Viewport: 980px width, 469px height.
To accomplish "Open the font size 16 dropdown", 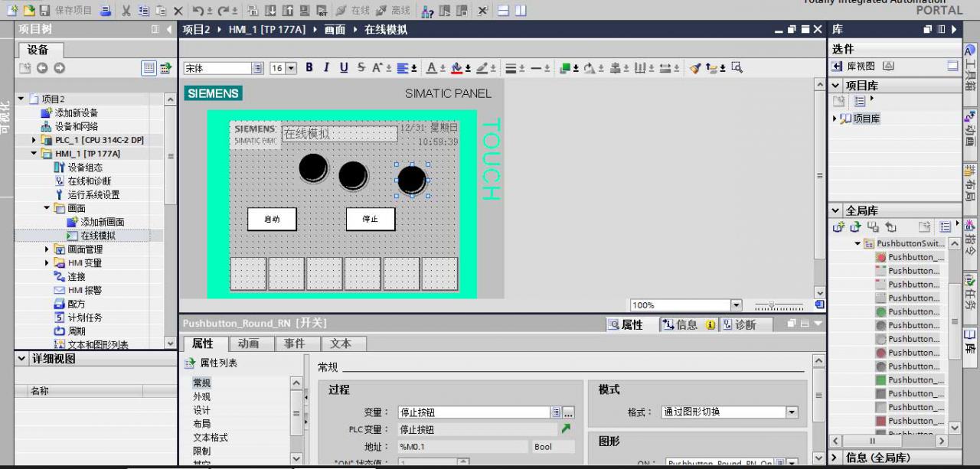I will click(291, 68).
